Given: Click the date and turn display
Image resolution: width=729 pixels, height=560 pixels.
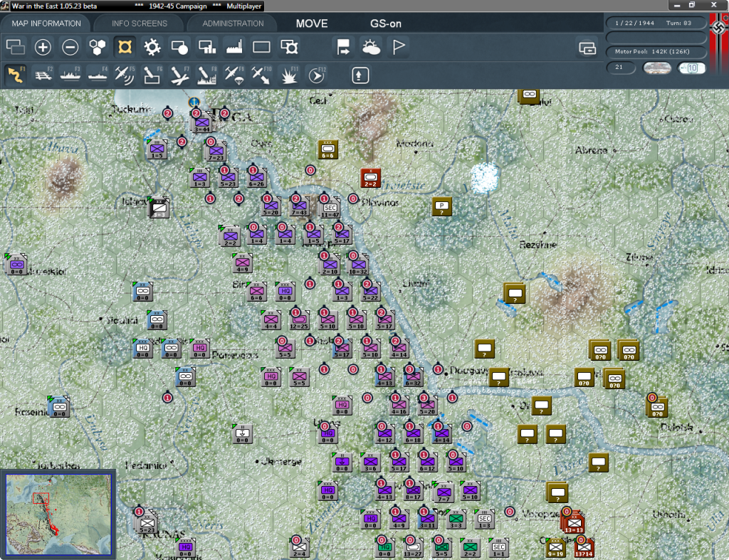Looking at the screenshot, I should coord(656,23).
